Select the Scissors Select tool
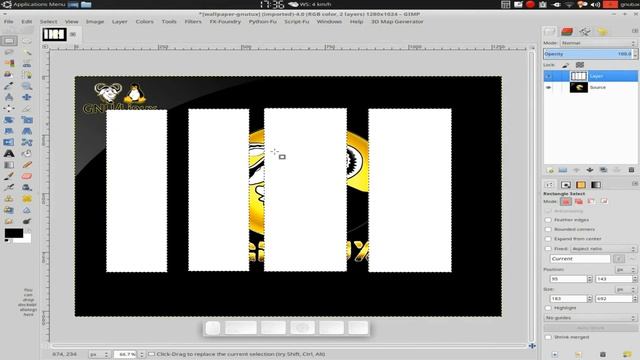The width and height of the screenshot is (640, 360). click(x=27, y=63)
